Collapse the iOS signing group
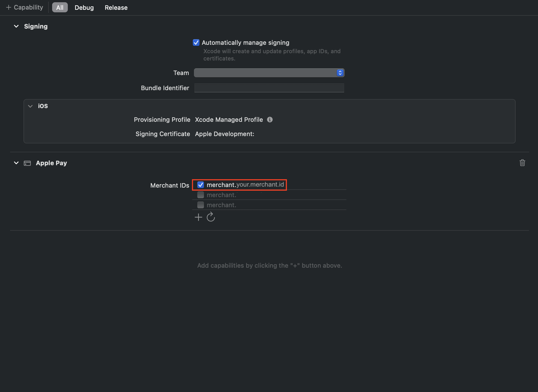This screenshot has height=392, width=538. pyautogui.click(x=30, y=106)
